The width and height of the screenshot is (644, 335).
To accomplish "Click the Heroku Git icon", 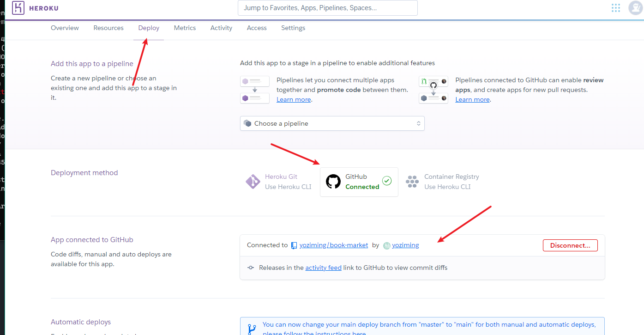I will point(253,182).
